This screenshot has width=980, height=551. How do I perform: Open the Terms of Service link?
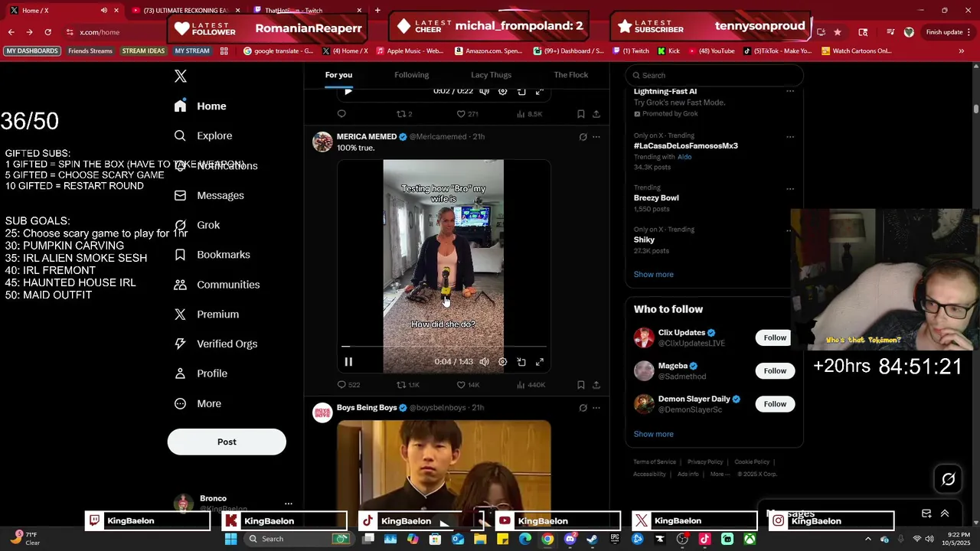click(x=655, y=462)
